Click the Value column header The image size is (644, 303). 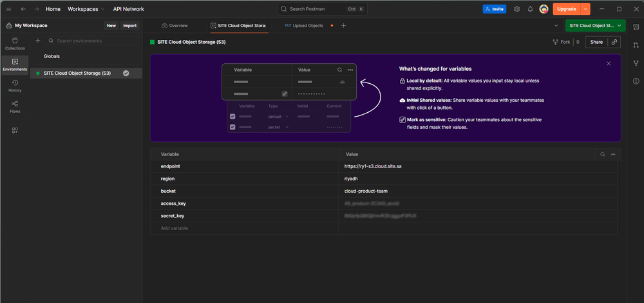click(352, 154)
